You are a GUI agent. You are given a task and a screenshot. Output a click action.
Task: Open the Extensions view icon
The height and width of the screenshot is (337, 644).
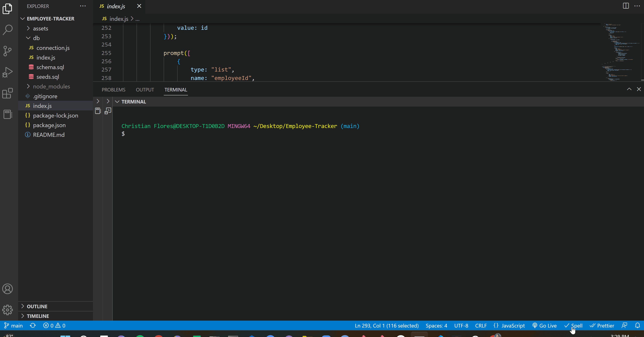[7, 93]
